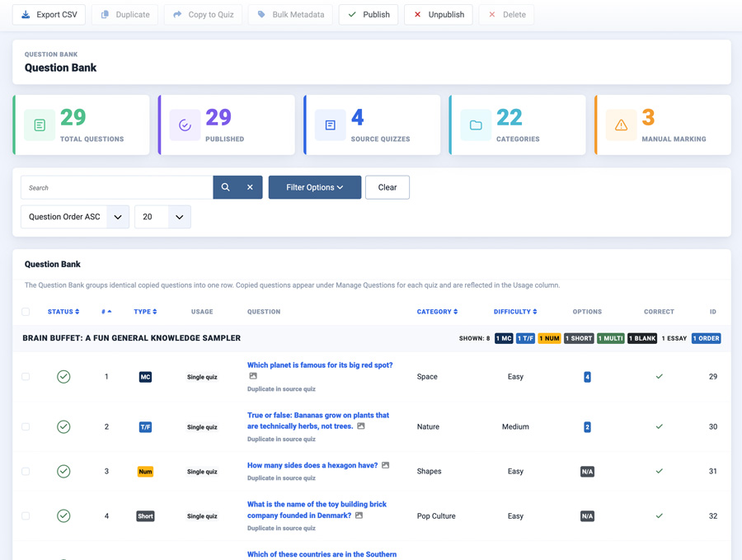Image resolution: width=742 pixels, height=560 pixels.
Task: Click the 1 NUM badge
Action: [549, 338]
